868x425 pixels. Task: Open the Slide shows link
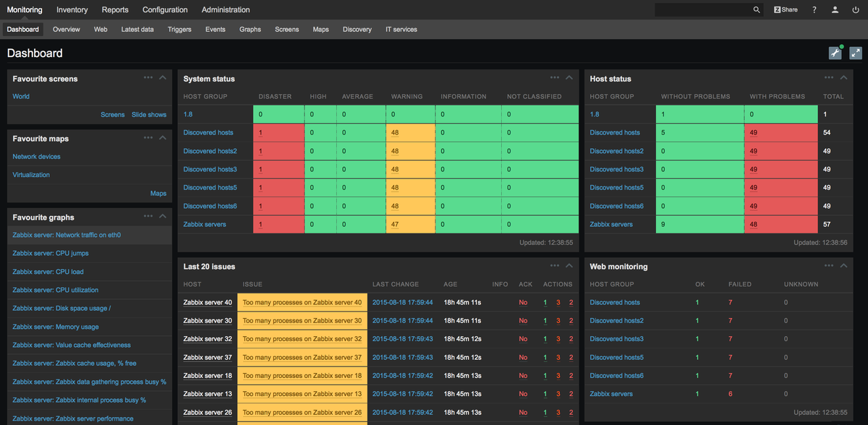149,115
